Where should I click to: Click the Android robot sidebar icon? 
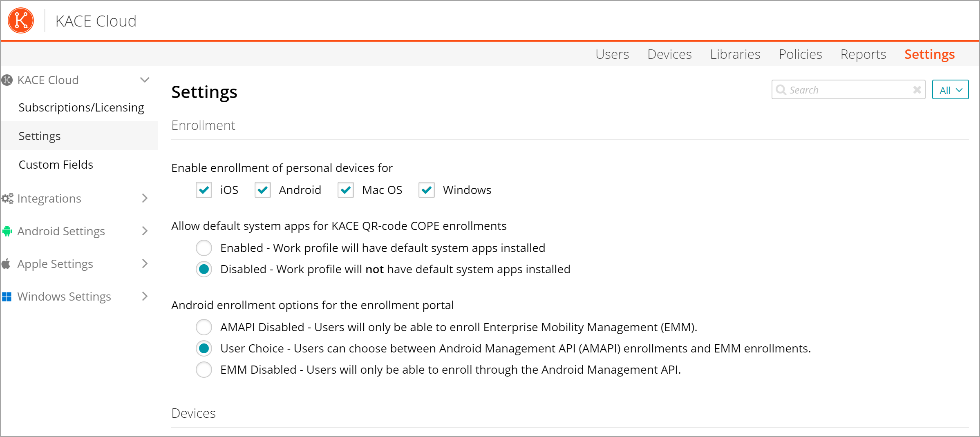[7, 231]
